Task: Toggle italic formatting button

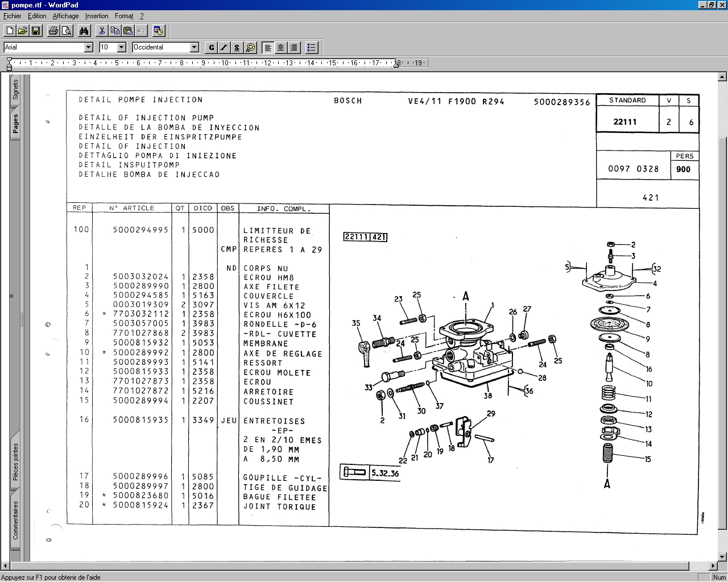Action: 224,48
